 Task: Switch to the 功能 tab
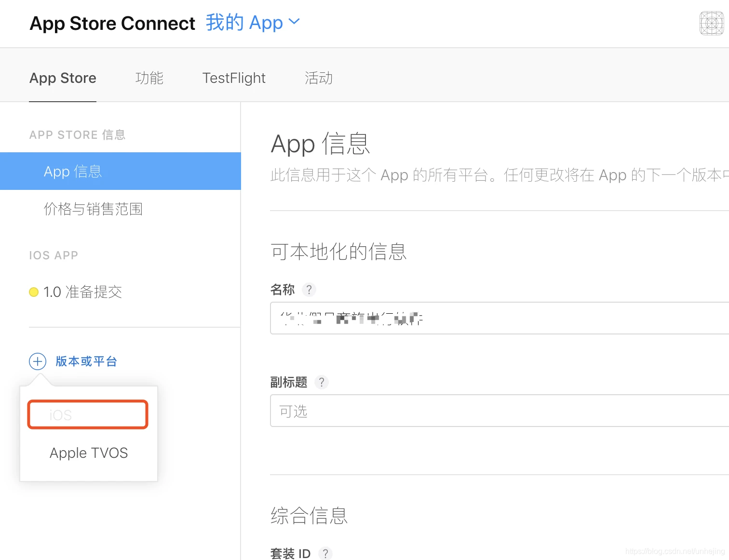click(149, 78)
